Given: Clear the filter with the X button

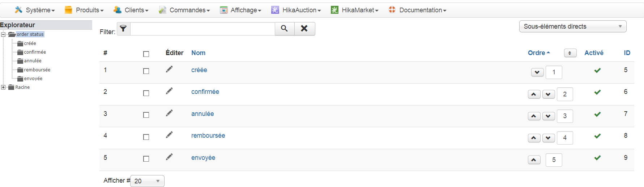Looking at the screenshot, I should pos(304,29).
